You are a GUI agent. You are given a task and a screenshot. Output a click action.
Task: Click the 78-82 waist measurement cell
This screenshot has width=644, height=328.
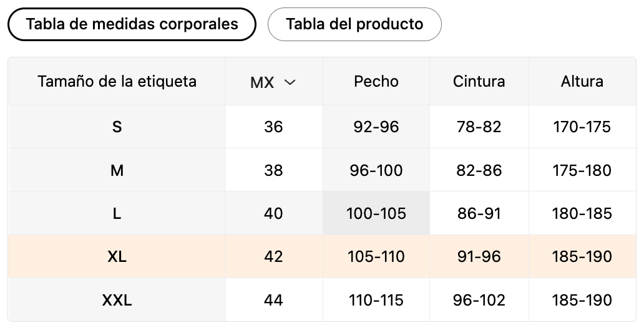click(479, 127)
